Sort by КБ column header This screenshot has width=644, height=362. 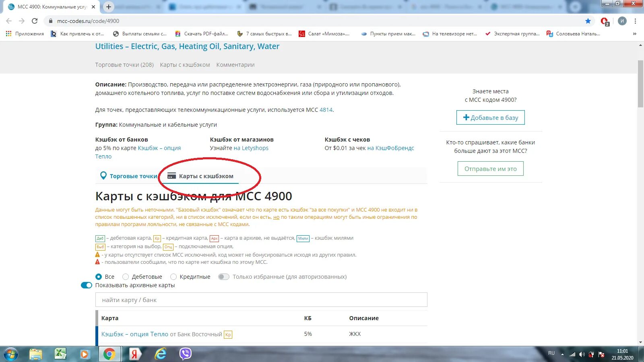pyautogui.click(x=308, y=318)
